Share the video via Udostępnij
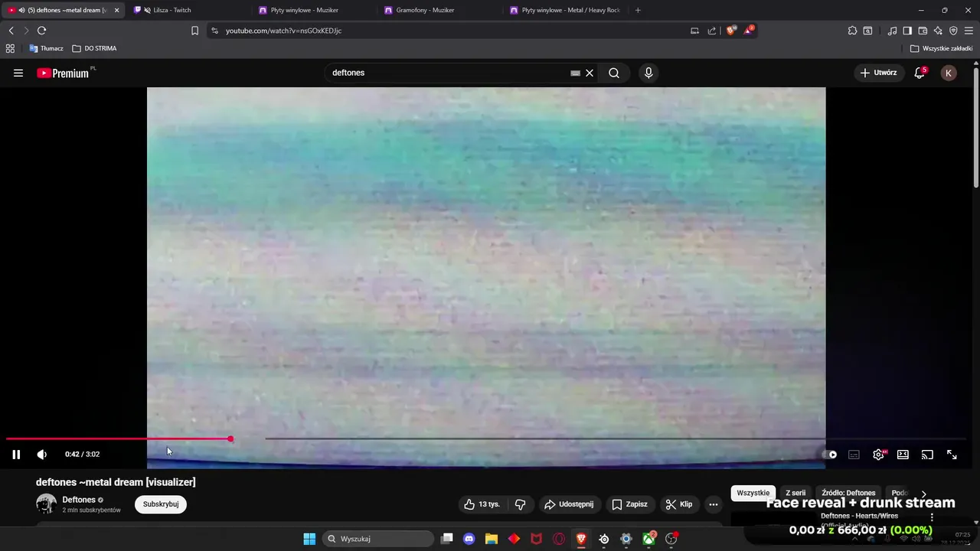 coord(569,504)
